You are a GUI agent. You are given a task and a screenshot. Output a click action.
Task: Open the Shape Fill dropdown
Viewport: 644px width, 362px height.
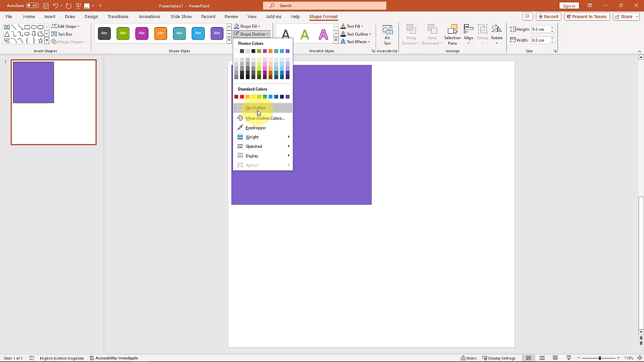tap(247, 26)
